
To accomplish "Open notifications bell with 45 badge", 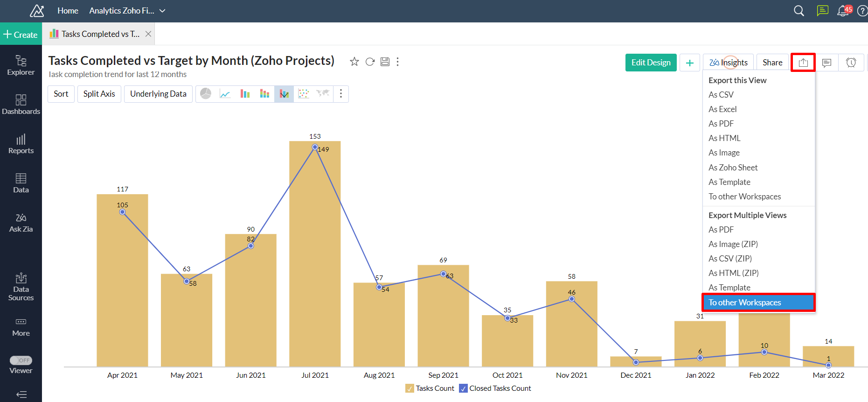I will [843, 11].
